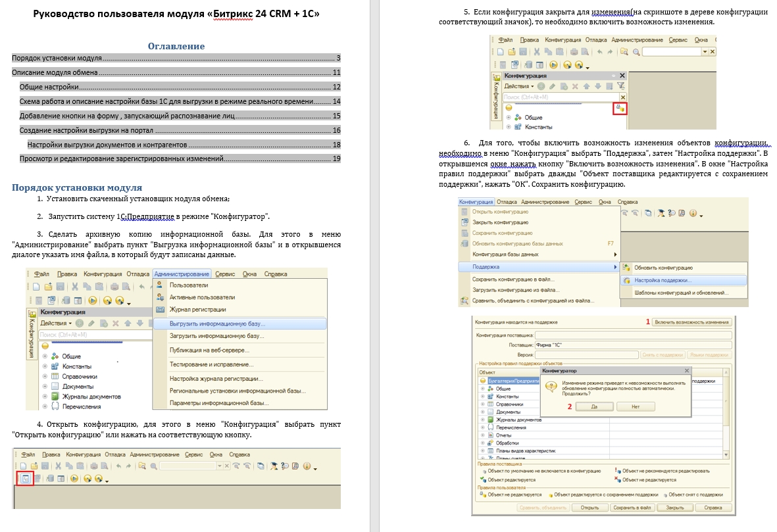Screen dimensions: 777x532
Task: Follow the Просмотр и редактирование зарегистрированных изменений link
Action: pyautogui.click(x=180, y=158)
